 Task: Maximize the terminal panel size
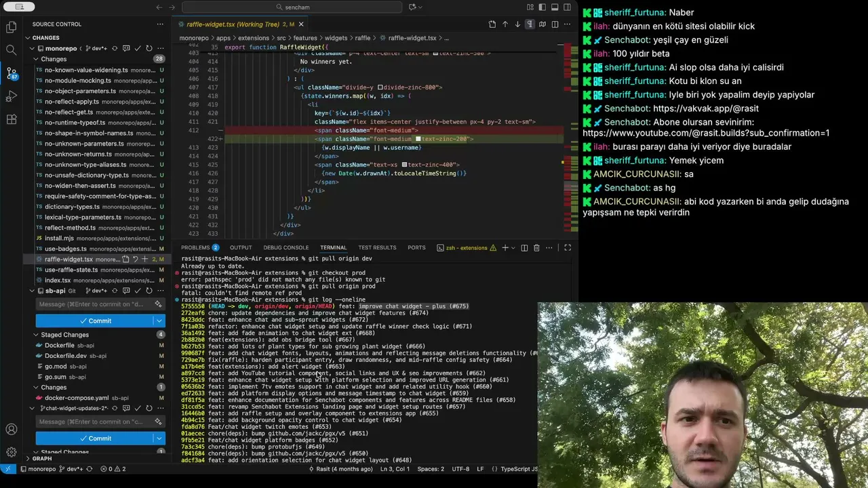pyautogui.click(x=568, y=248)
